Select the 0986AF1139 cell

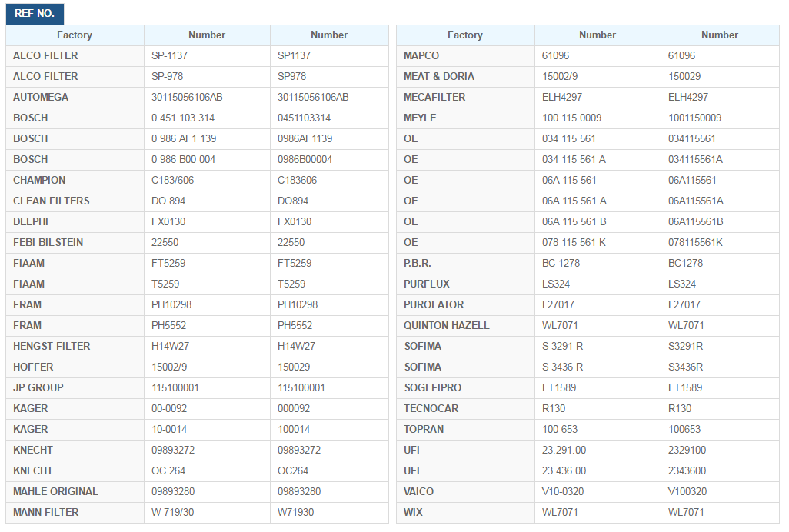point(329,139)
